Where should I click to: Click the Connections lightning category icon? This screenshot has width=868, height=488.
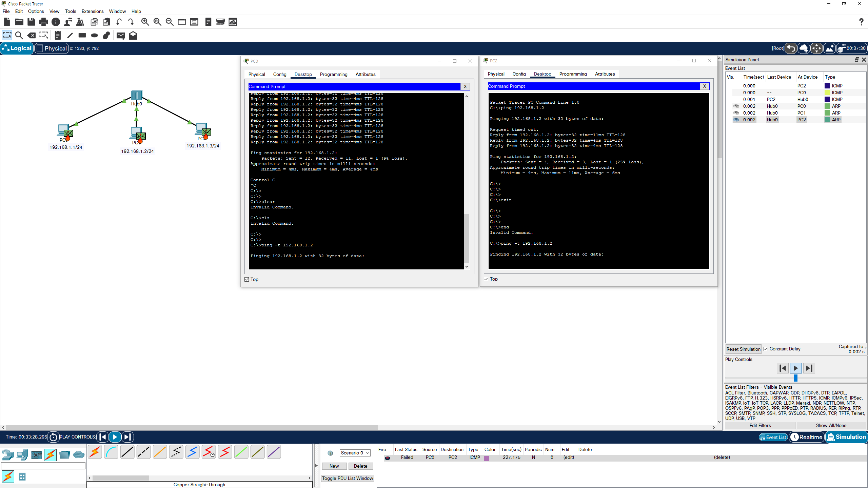50,454
